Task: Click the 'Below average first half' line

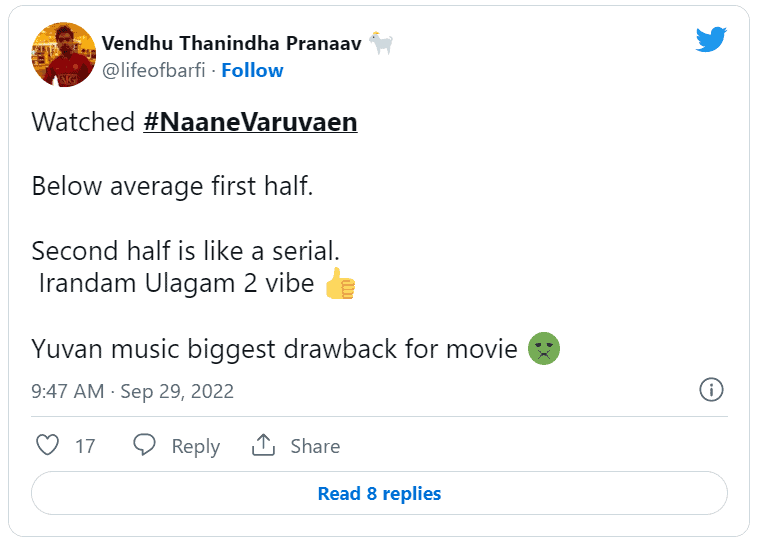Action: pos(172,186)
